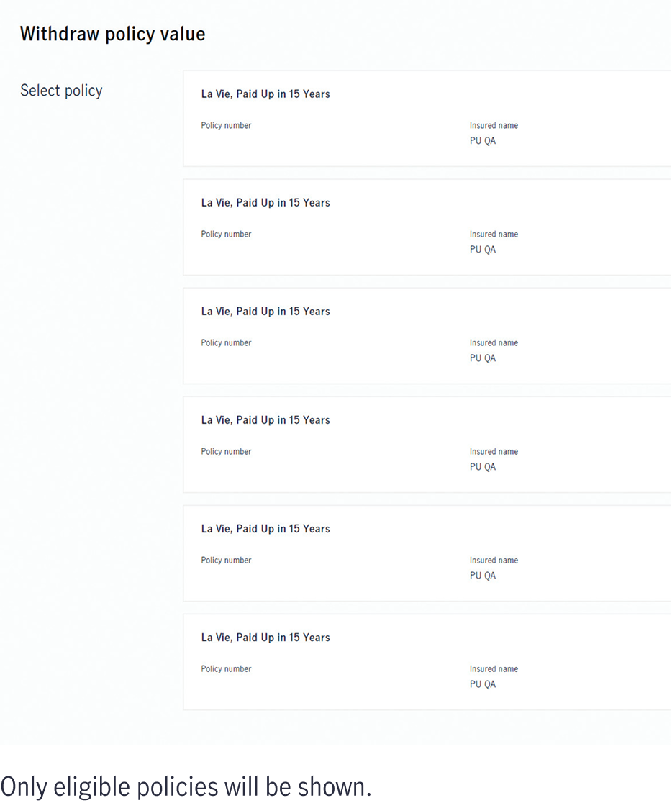Click 'Insured name' label in the fifth card
672x803 pixels.
point(494,561)
